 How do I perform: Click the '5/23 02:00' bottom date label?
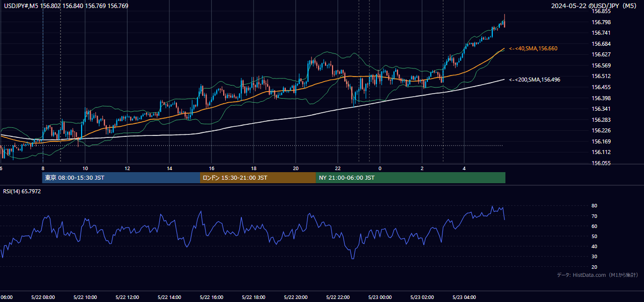click(422, 297)
